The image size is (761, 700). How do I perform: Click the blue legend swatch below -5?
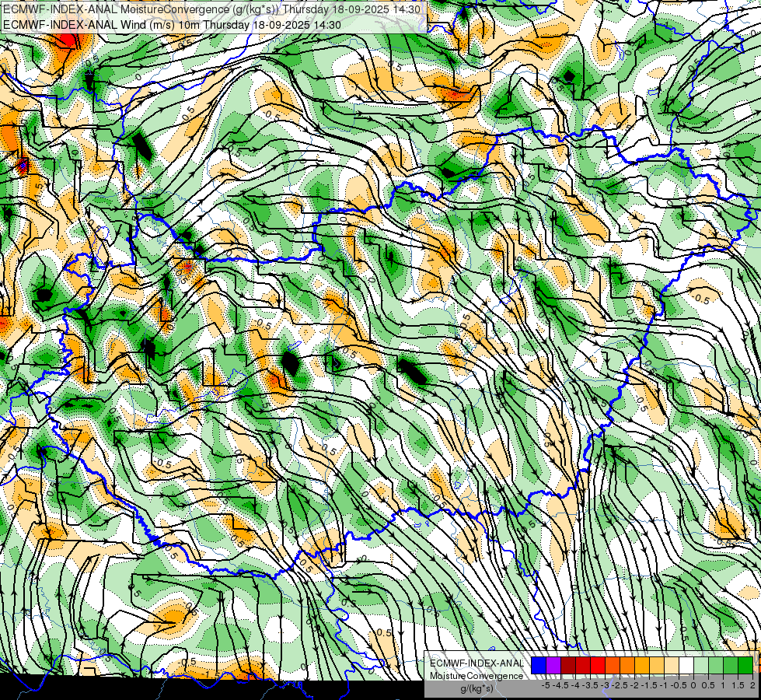click(539, 666)
